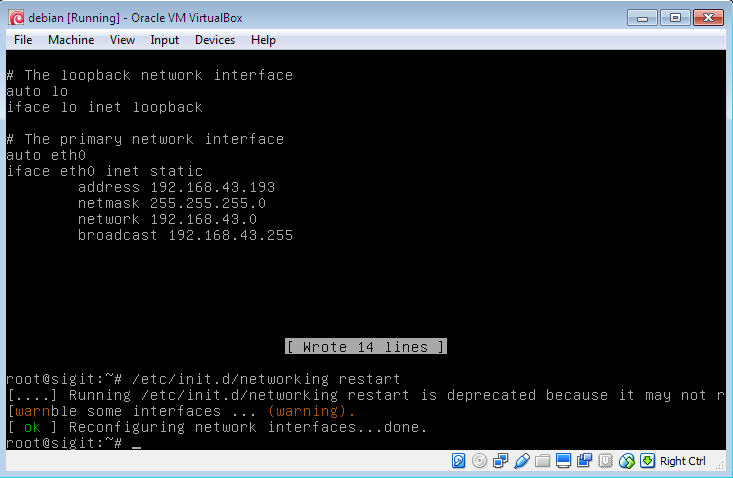Open the hard disk activity indicator
Screen dimensions: 733x478
459,461
